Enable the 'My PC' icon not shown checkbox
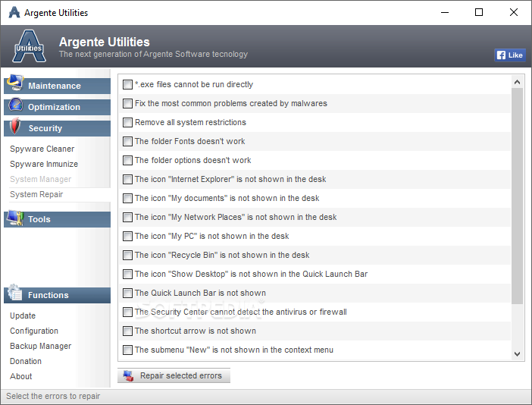532x405 pixels. (127, 237)
